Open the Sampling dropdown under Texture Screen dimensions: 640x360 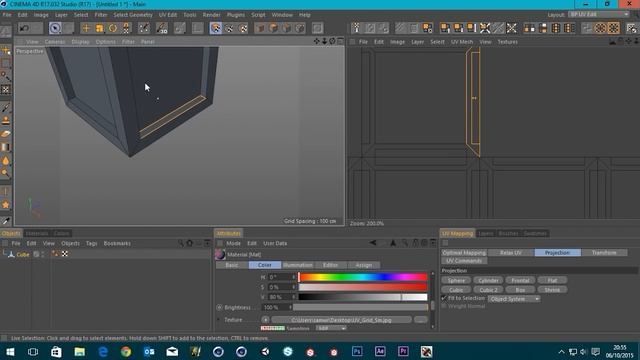pos(331,328)
